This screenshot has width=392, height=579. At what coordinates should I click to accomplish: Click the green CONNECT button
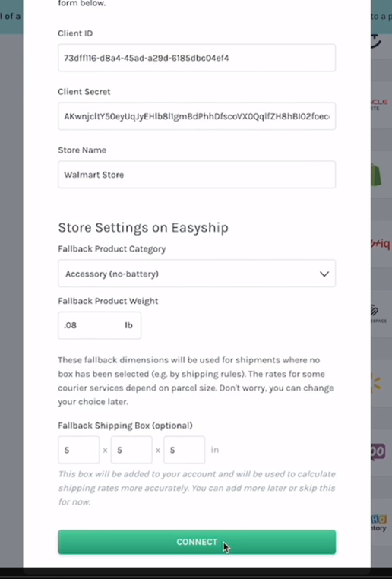[197, 542]
